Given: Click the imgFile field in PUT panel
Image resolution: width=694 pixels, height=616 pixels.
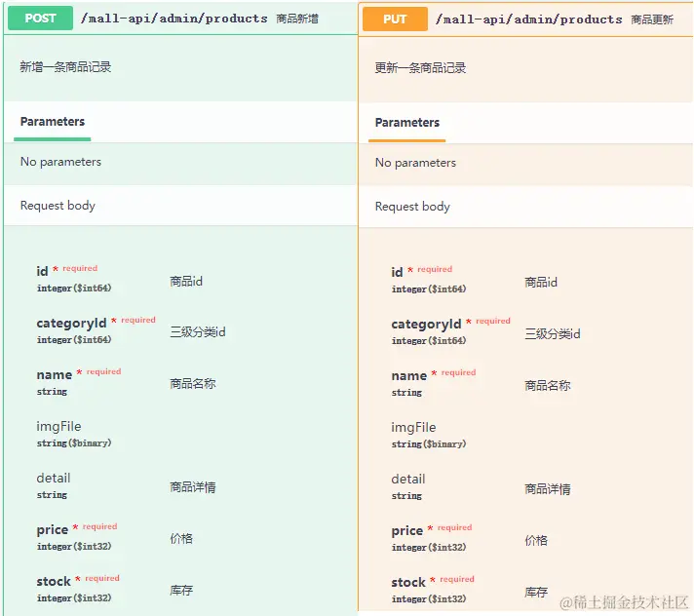Looking at the screenshot, I should (414, 427).
